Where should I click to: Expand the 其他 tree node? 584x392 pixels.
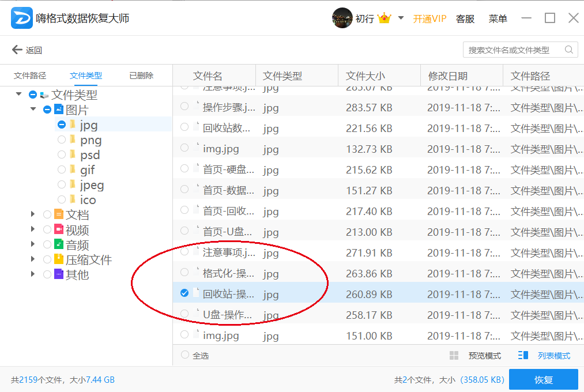click(33, 274)
